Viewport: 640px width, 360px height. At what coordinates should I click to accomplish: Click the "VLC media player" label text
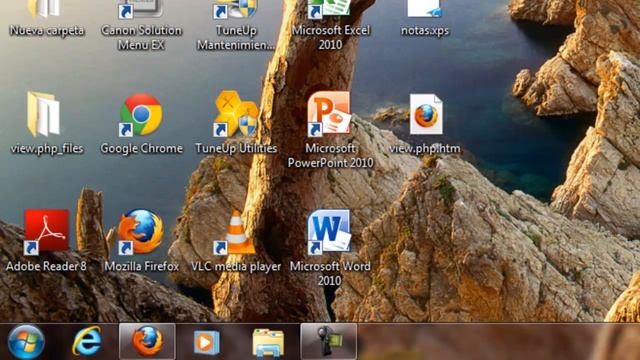pos(236,267)
